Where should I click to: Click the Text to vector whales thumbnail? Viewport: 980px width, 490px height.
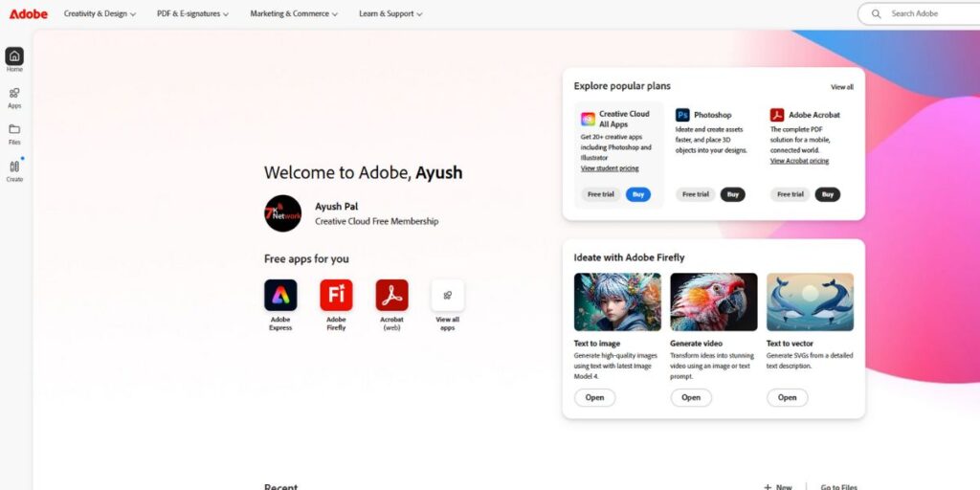[x=810, y=301]
